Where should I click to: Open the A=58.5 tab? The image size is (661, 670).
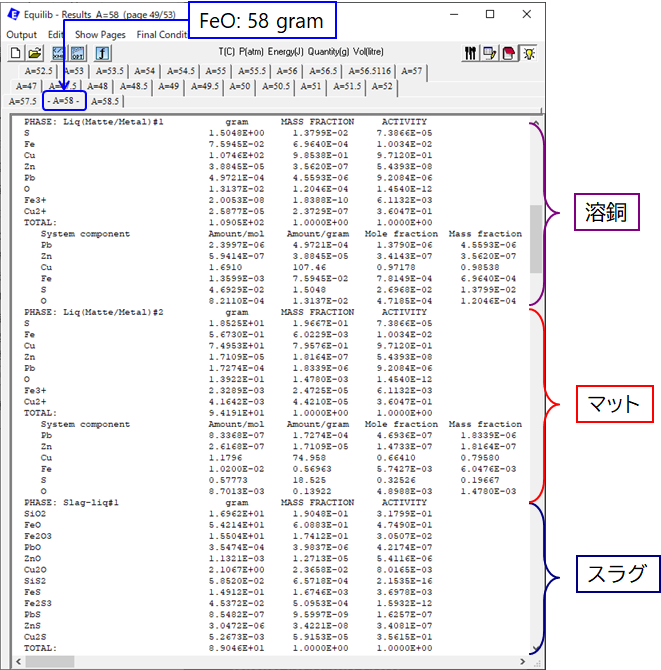(104, 101)
